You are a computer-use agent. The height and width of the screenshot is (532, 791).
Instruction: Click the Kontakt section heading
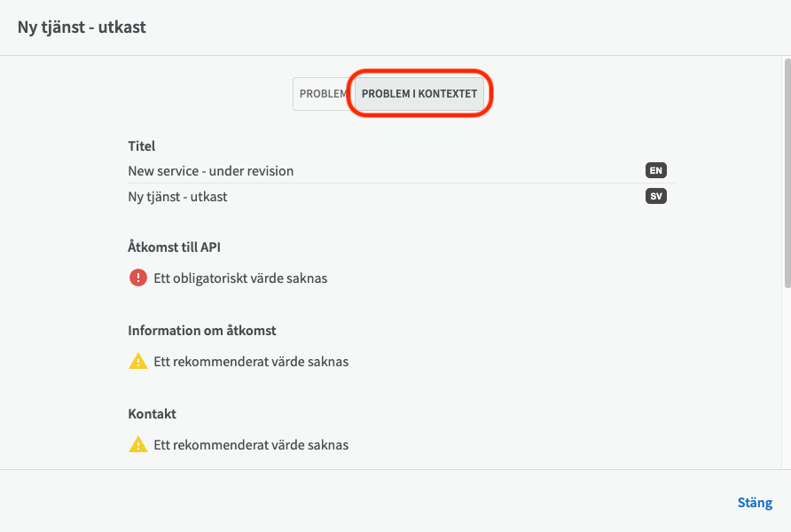point(152,414)
